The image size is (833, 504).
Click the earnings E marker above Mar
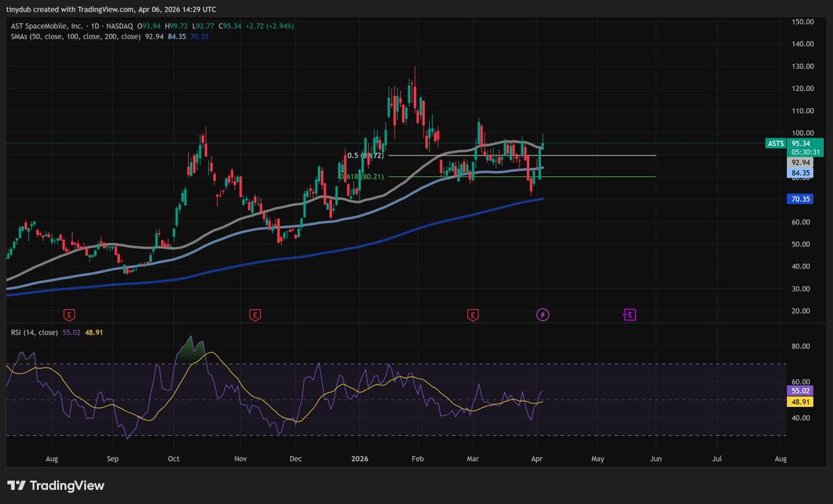click(473, 315)
